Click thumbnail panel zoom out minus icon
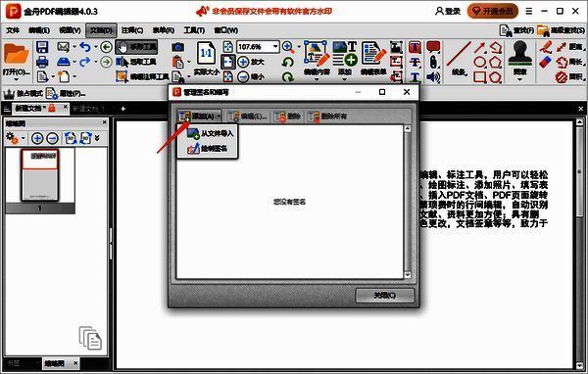The width and height of the screenshot is (588, 374). point(52,138)
